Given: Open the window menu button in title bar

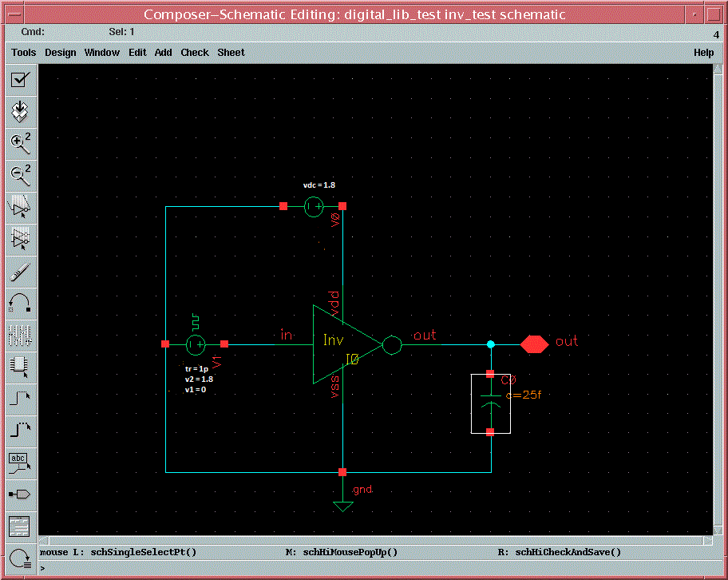Looking at the screenshot, I should click(x=14, y=14).
